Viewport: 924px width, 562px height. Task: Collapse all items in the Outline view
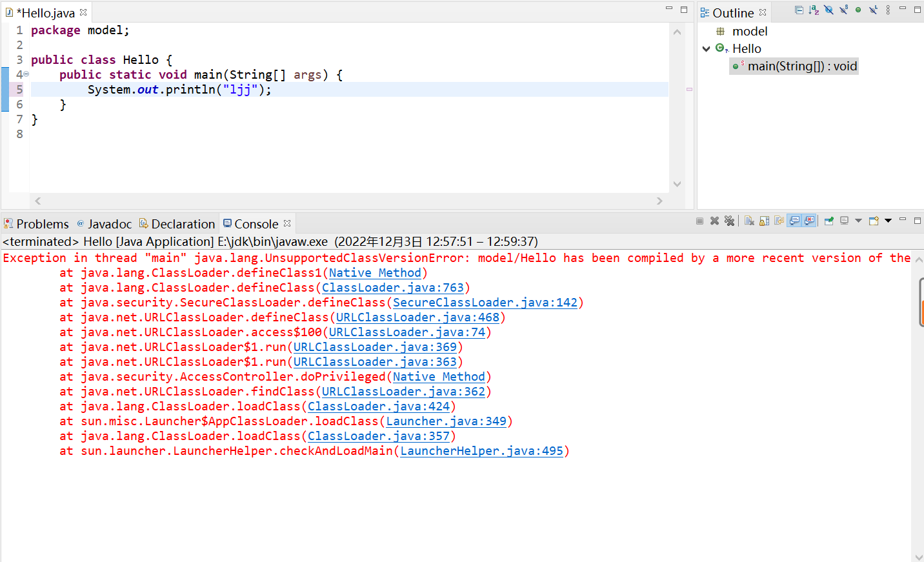coord(799,10)
